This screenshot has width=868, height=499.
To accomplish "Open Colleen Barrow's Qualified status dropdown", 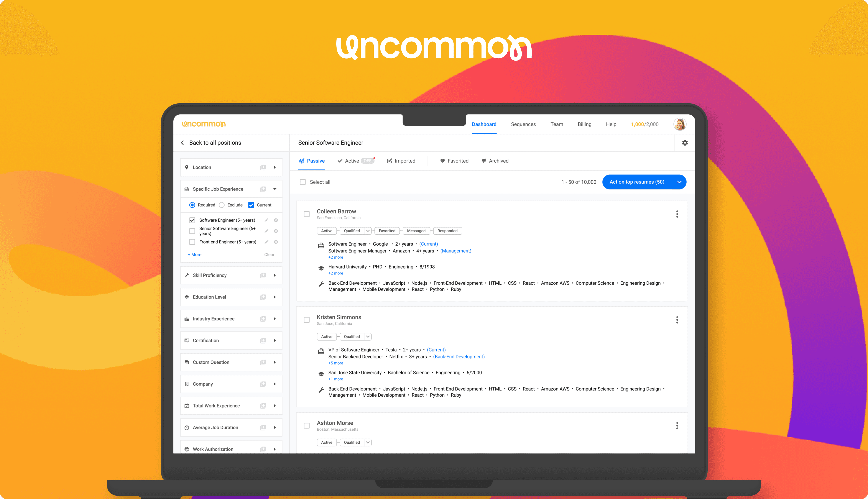I will coord(368,231).
